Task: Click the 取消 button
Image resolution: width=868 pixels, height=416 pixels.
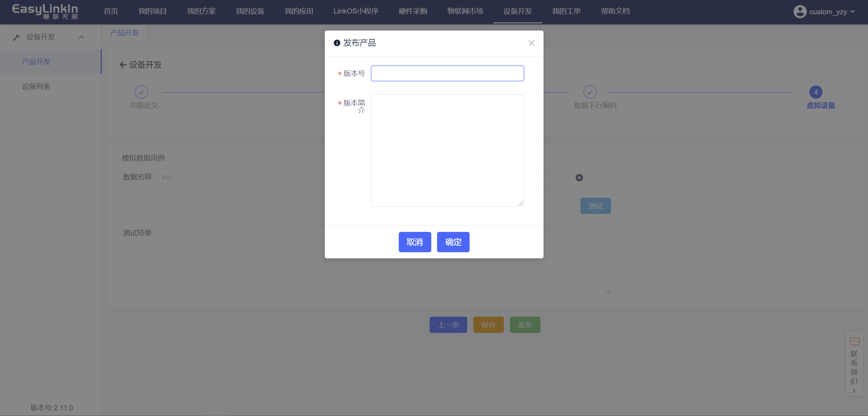Action: pyautogui.click(x=415, y=242)
